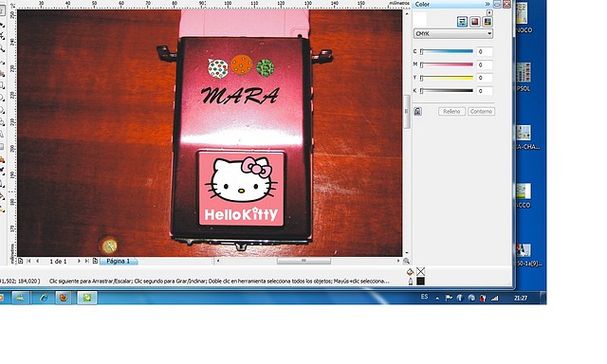Click the Contorno button
The width and height of the screenshot is (607, 364).
tap(481, 112)
